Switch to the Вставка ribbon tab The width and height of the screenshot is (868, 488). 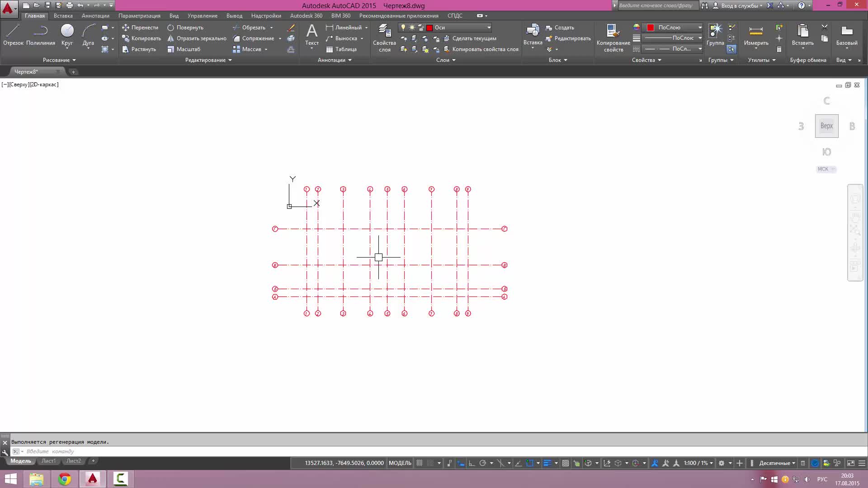(x=63, y=16)
